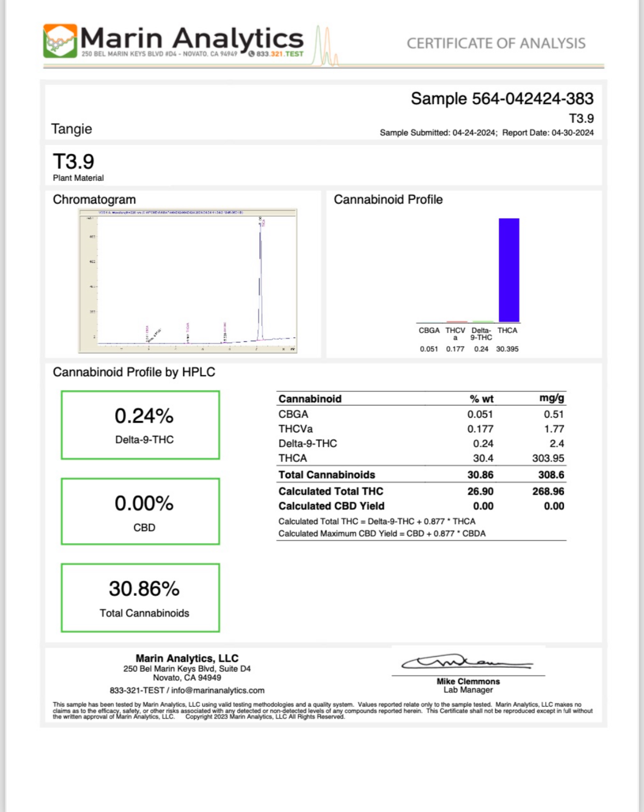The height and width of the screenshot is (812, 644).
Task: Click the 'mg/g' column header
Action: (552, 398)
